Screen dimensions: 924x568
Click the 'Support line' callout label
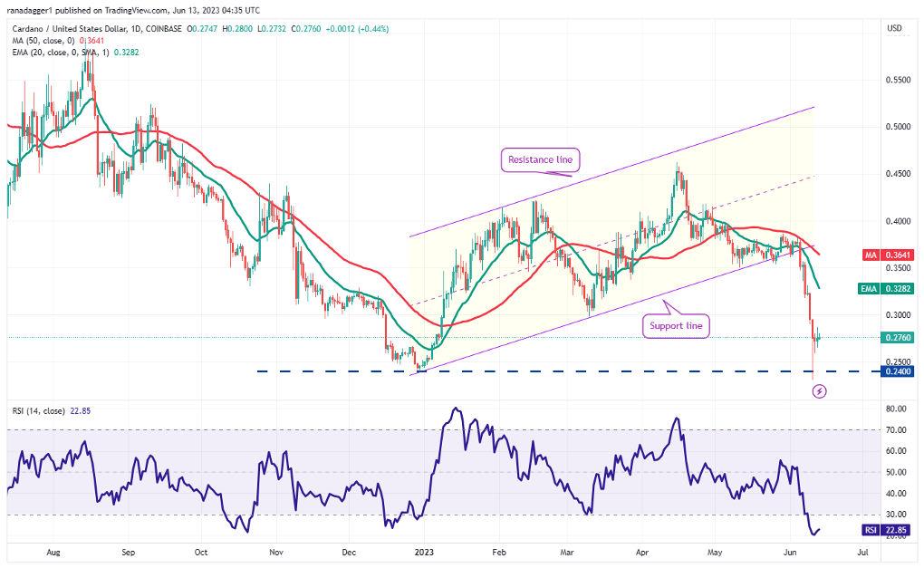point(676,326)
